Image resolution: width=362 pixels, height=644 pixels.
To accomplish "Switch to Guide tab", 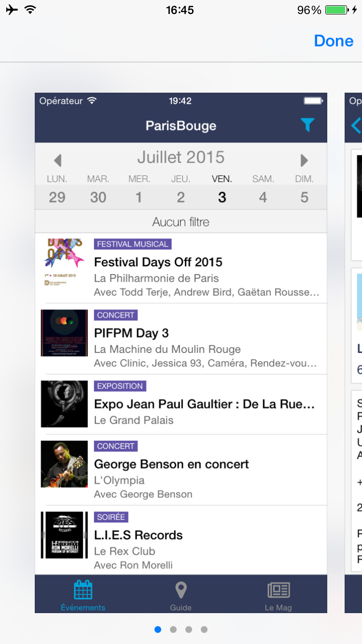I will pyautogui.click(x=181, y=595).
